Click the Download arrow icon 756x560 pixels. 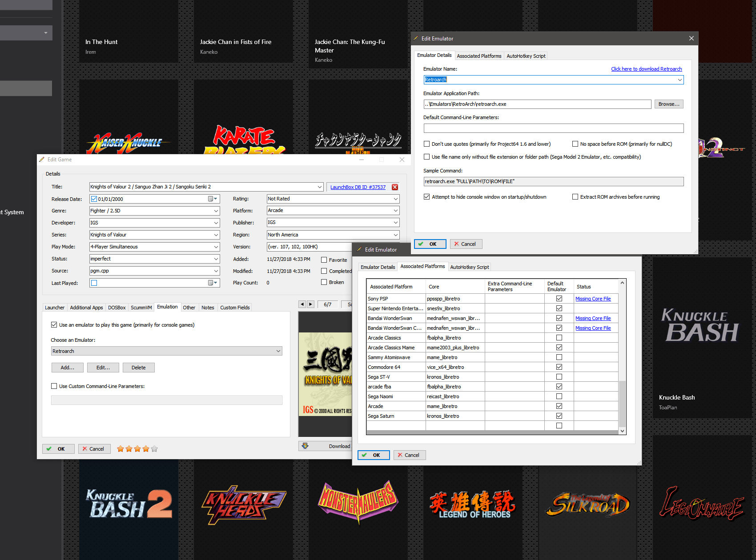click(305, 446)
